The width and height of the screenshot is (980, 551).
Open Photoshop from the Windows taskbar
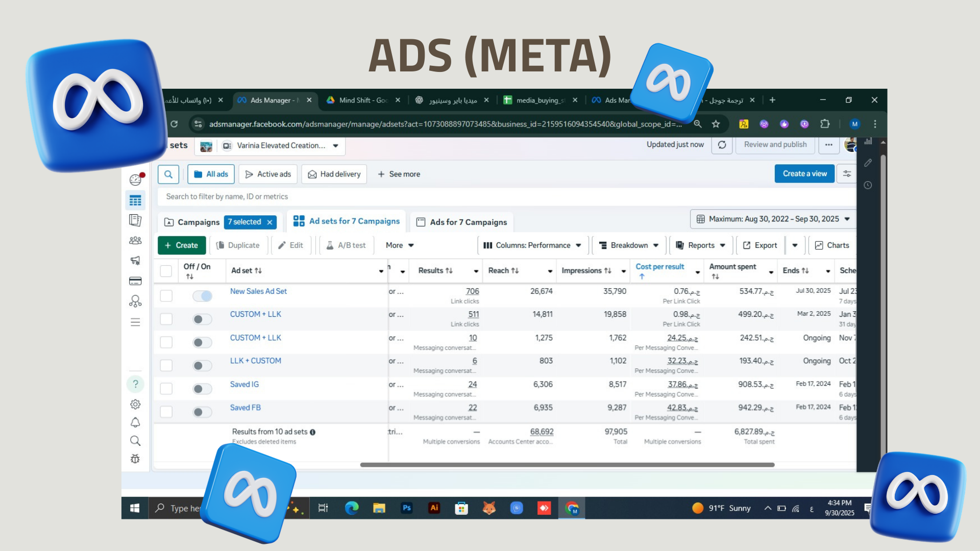406,508
